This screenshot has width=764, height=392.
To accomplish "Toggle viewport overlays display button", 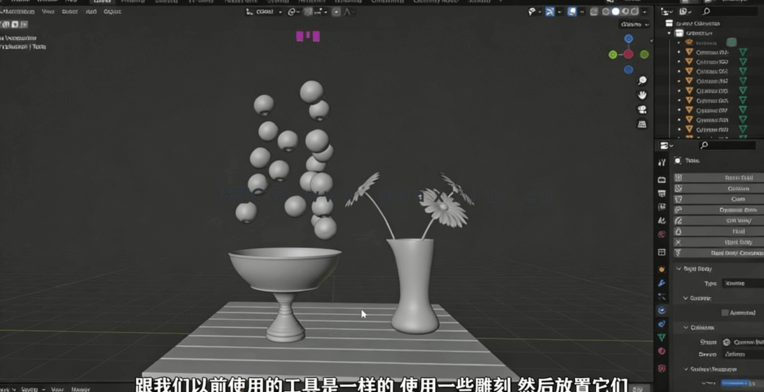I will [572, 12].
